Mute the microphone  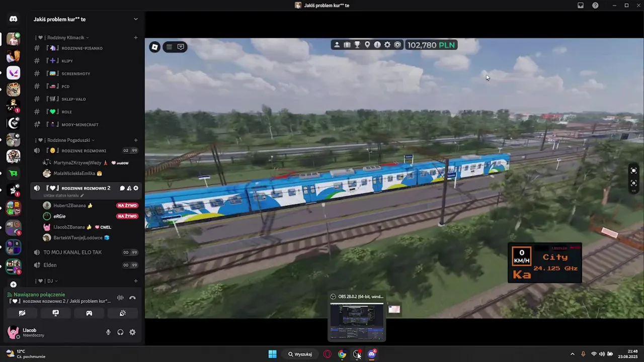click(108, 332)
